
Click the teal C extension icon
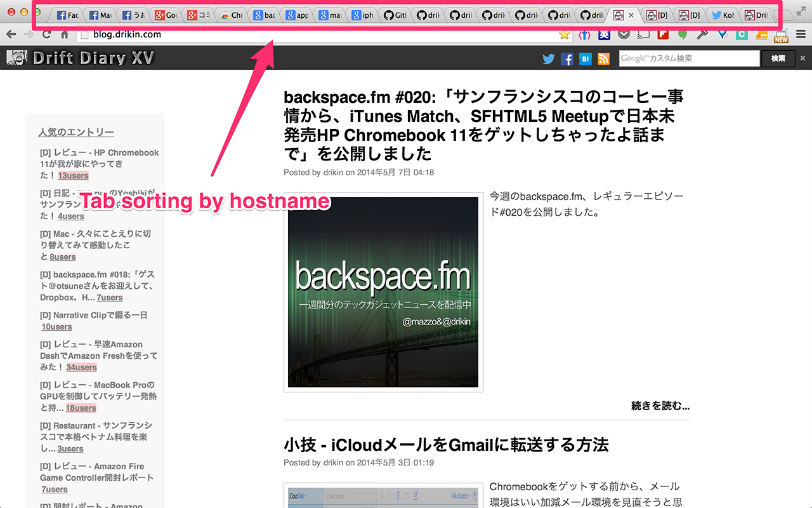click(x=741, y=35)
